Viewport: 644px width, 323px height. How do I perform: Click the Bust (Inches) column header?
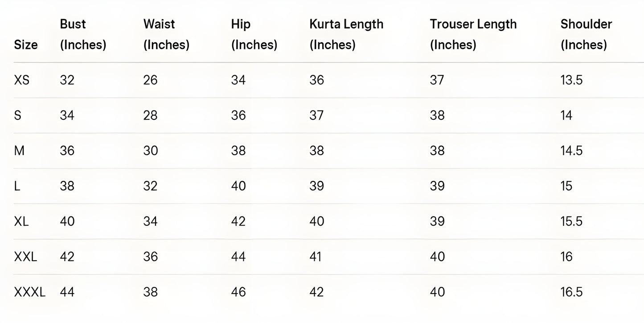[83, 34]
